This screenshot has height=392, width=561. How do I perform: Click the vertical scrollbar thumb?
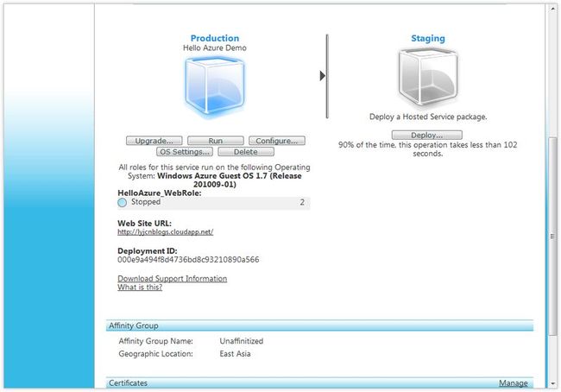tap(552, 237)
